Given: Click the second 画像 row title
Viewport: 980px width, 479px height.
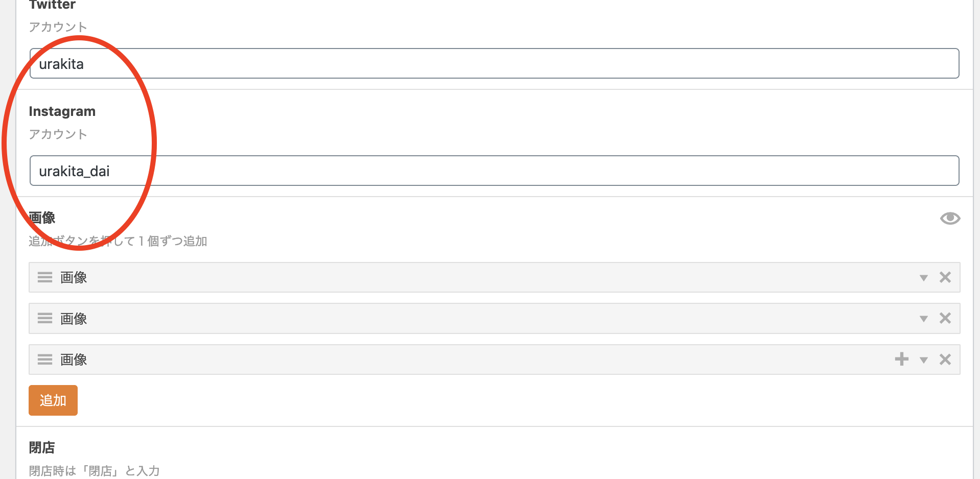Looking at the screenshot, I should (x=74, y=319).
